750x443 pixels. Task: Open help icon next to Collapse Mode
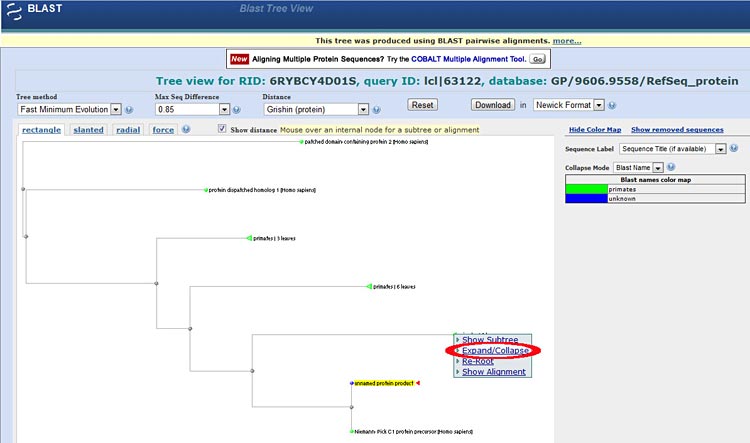671,167
